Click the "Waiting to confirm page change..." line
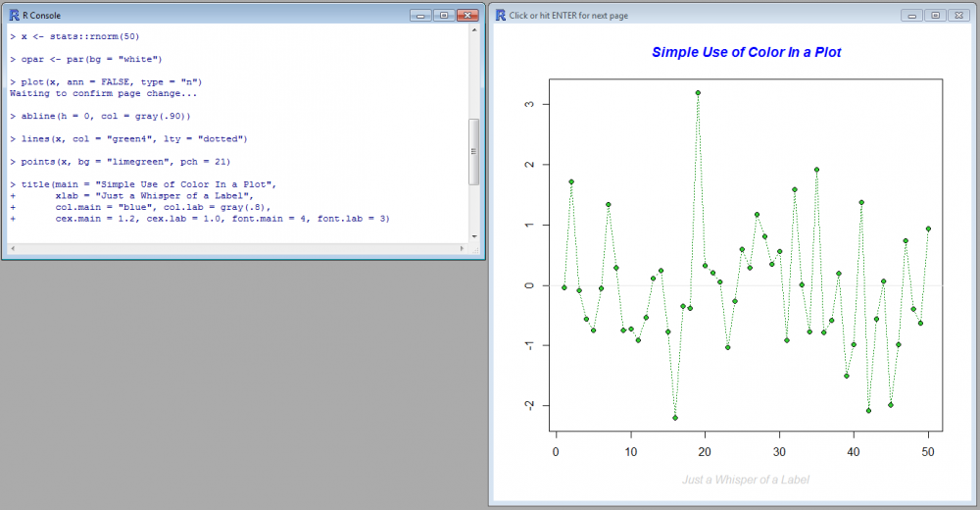This screenshot has height=510, width=980. pos(103,94)
